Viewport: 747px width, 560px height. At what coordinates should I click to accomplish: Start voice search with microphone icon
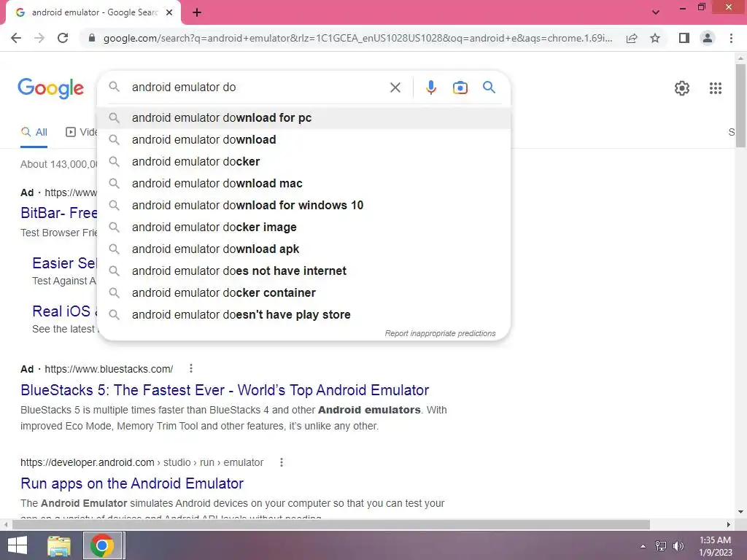coord(431,87)
